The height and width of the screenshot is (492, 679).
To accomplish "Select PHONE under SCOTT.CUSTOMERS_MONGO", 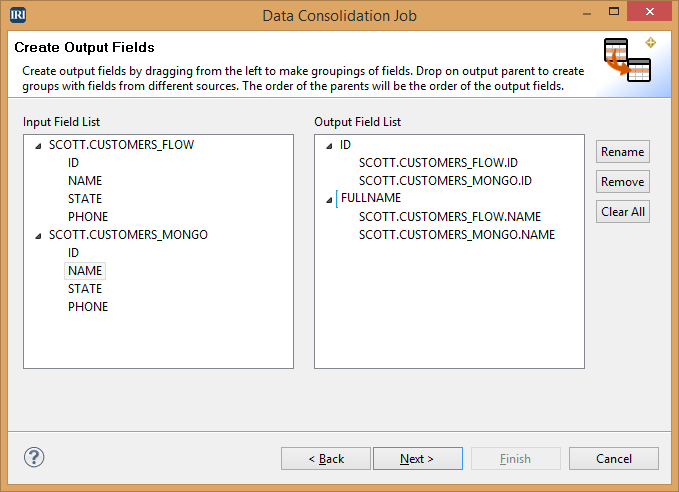I will (88, 307).
